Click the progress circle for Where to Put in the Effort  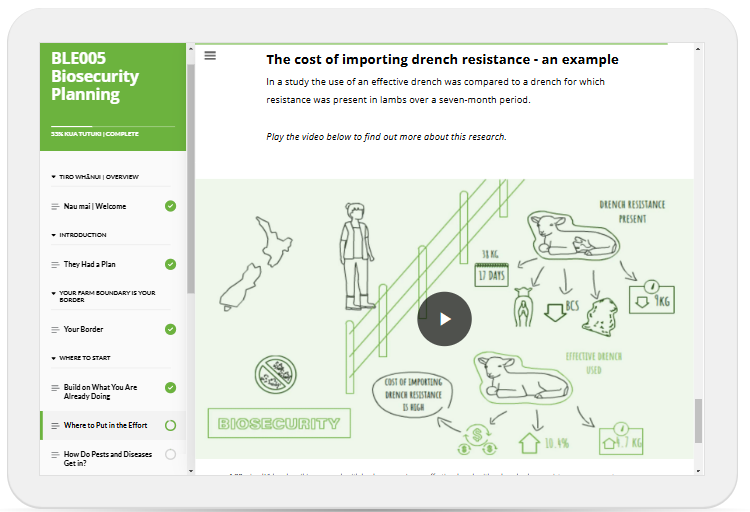click(x=170, y=425)
